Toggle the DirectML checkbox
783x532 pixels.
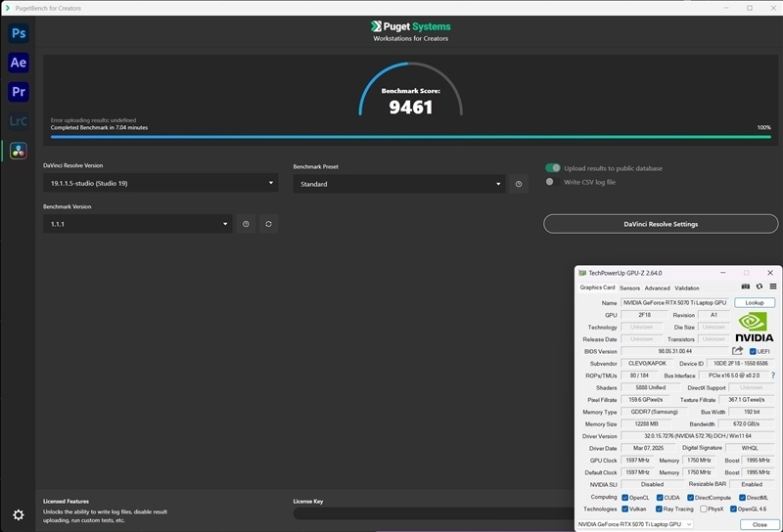(742, 498)
